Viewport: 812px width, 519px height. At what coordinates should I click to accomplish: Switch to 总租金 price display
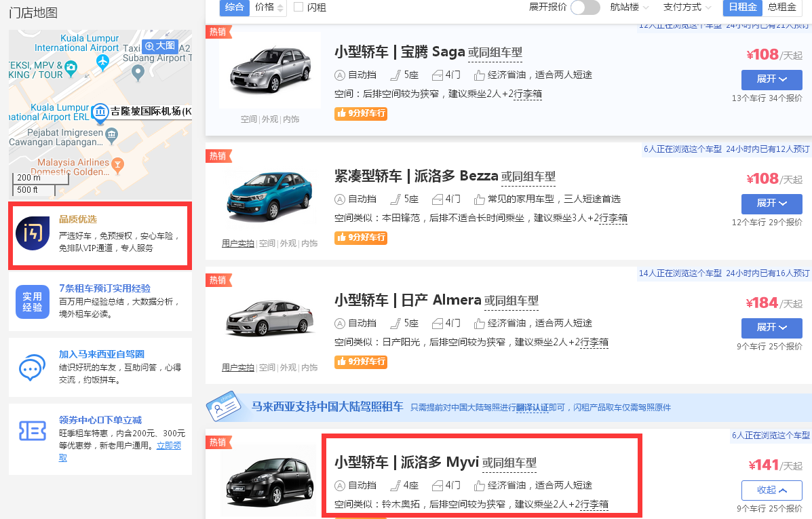click(781, 7)
